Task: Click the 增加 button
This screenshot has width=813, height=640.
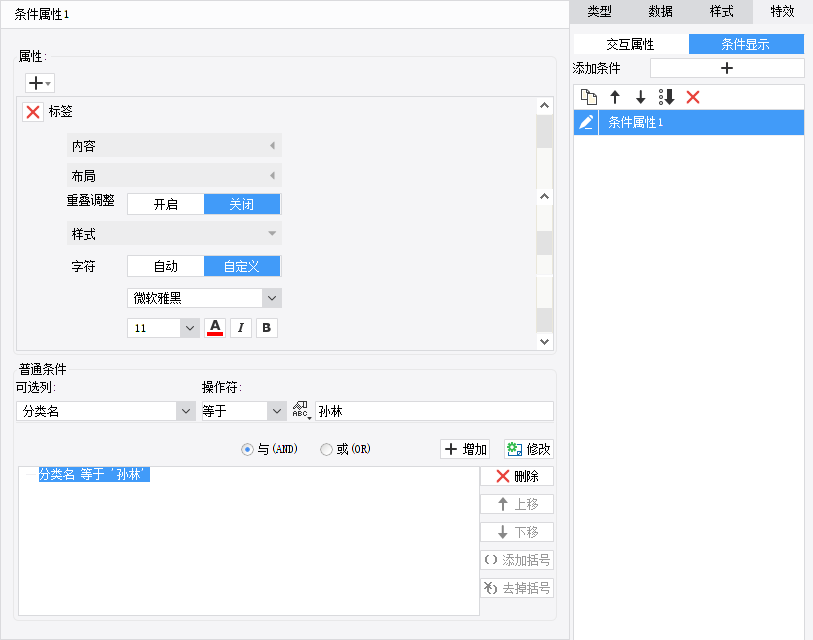Action: pyautogui.click(x=466, y=449)
